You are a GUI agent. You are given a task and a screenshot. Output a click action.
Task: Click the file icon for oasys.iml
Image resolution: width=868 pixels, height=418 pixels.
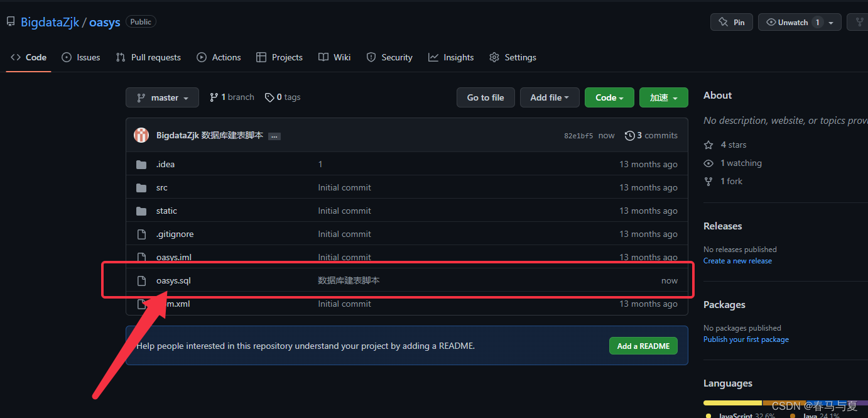click(x=141, y=257)
